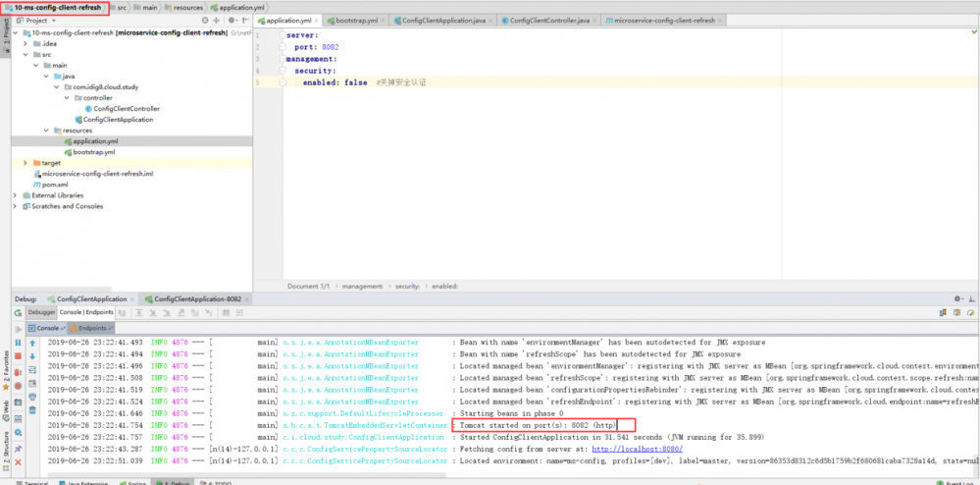Screen dimensions: 980x485
Task: Select ConfigClientApplication debug session tab
Action: (92, 299)
